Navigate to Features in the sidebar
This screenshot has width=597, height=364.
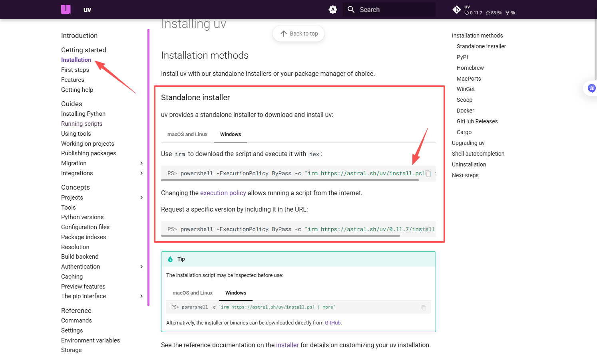(73, 80)
